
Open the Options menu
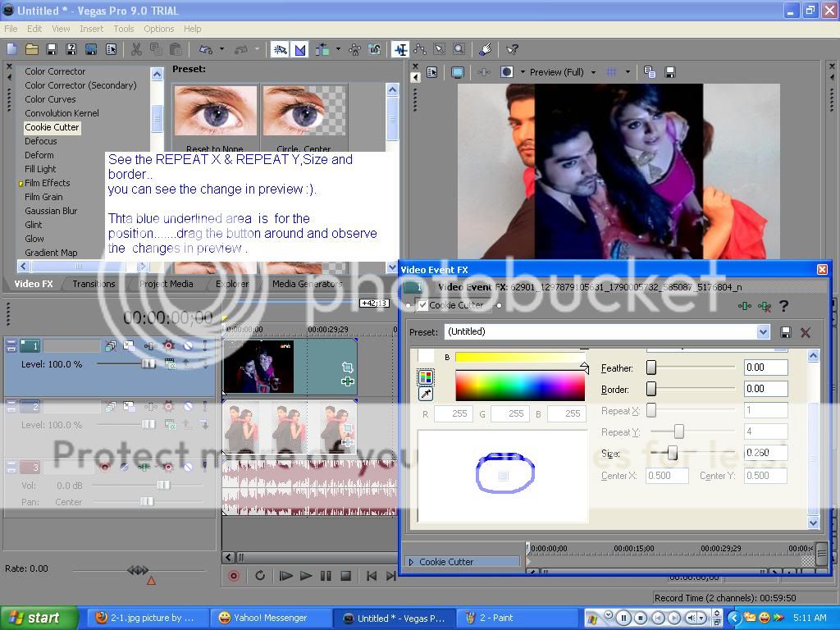coord(158,29)
